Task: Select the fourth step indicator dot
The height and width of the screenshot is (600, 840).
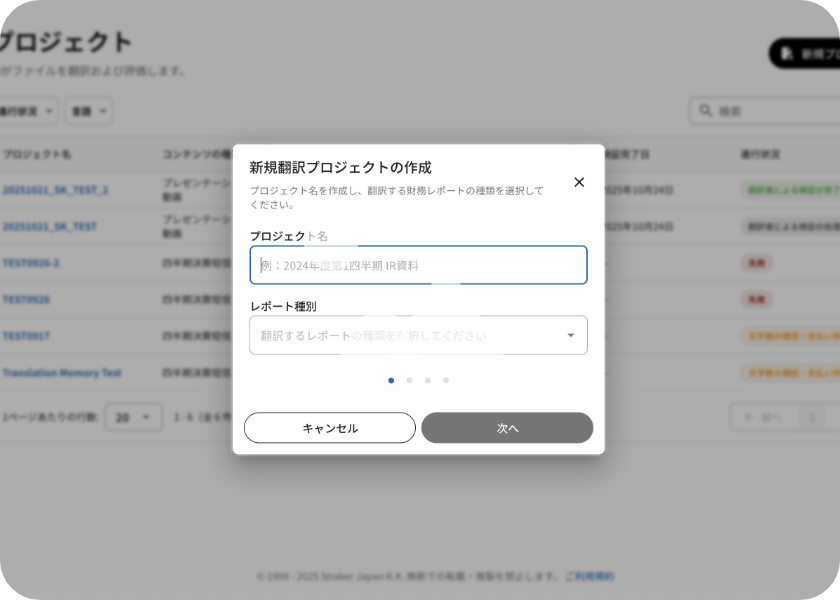Action: 446,380
